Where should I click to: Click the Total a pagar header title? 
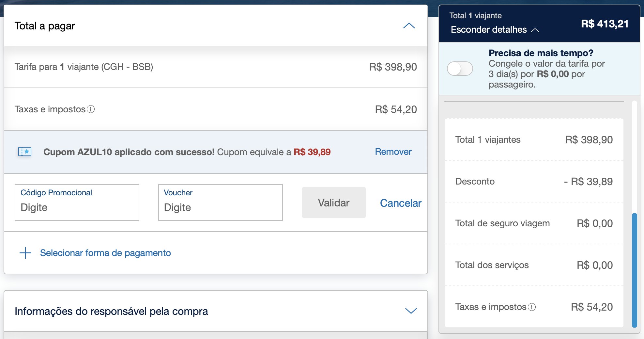tap(45, 26)
